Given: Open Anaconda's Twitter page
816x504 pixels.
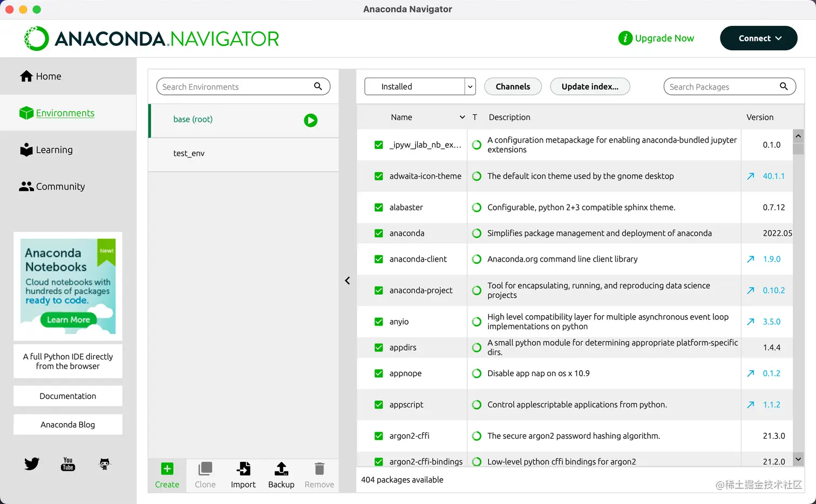Looking at the screenshot, I should 32,464.
